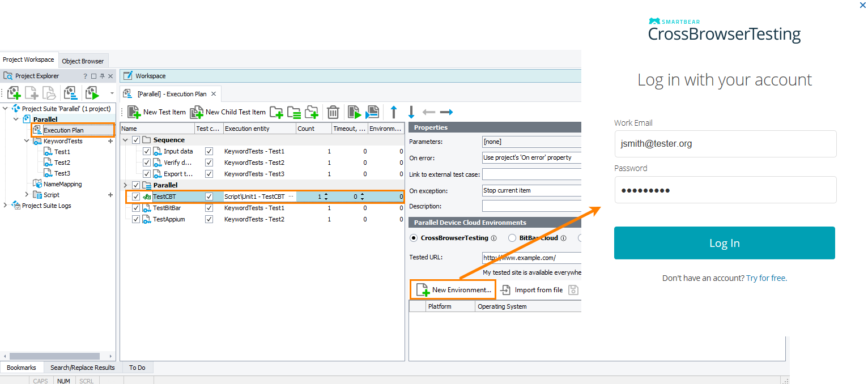Click the blue Move Up arrow
868x384 pixels.
[394, 112]
